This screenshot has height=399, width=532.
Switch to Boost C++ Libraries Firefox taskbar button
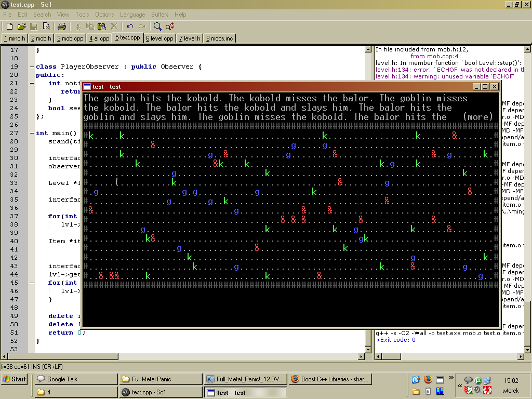pyautogui.click(x=330, y=379)
